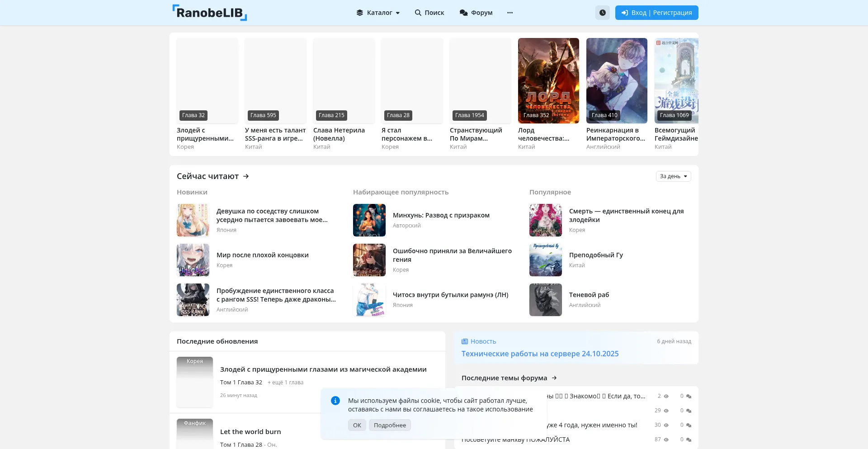Accept cookies with the OK button
This screenshot has width=868, height=449.
(x=357, y=425)
